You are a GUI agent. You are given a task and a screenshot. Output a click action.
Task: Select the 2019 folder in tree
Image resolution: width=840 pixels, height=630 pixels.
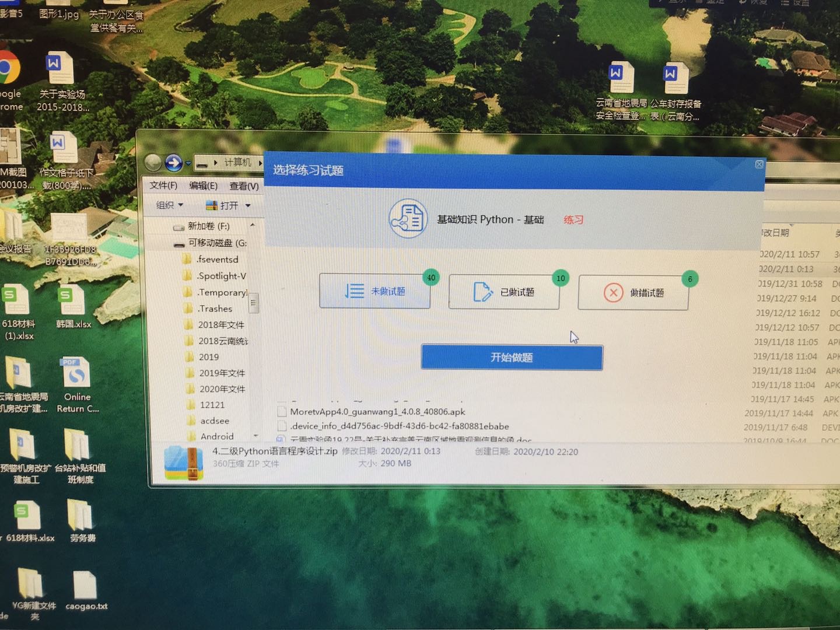coord(202,356)
